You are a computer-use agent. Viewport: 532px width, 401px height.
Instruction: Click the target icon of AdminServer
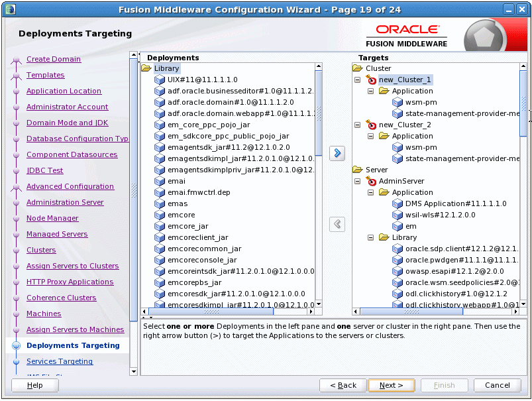pyautogui.click(x=371, y=182)
